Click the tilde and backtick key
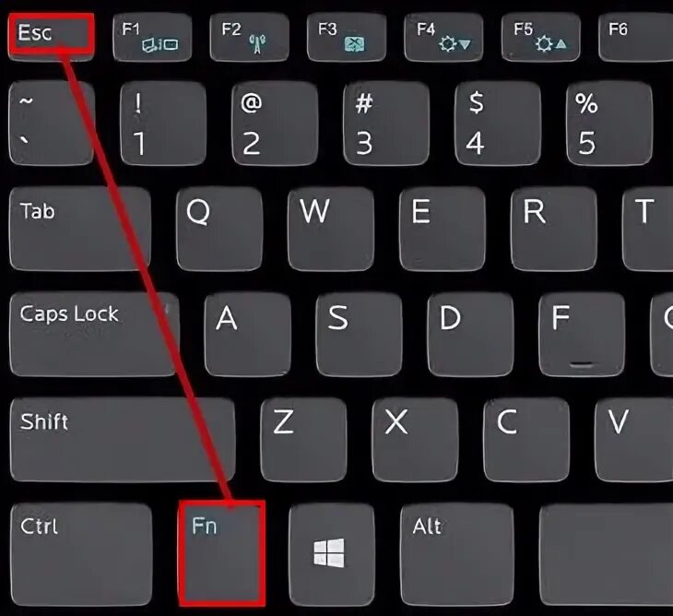This screenshot has height=616, width=673. [52, 124]
